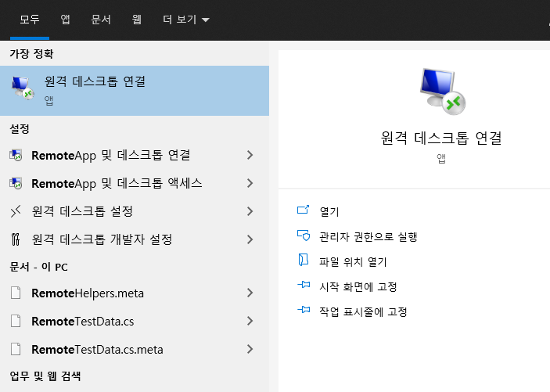This screenshot has width=550, height=392.
Task: Expand RemoteTestData.cs chevron
Action: point(250,321)
